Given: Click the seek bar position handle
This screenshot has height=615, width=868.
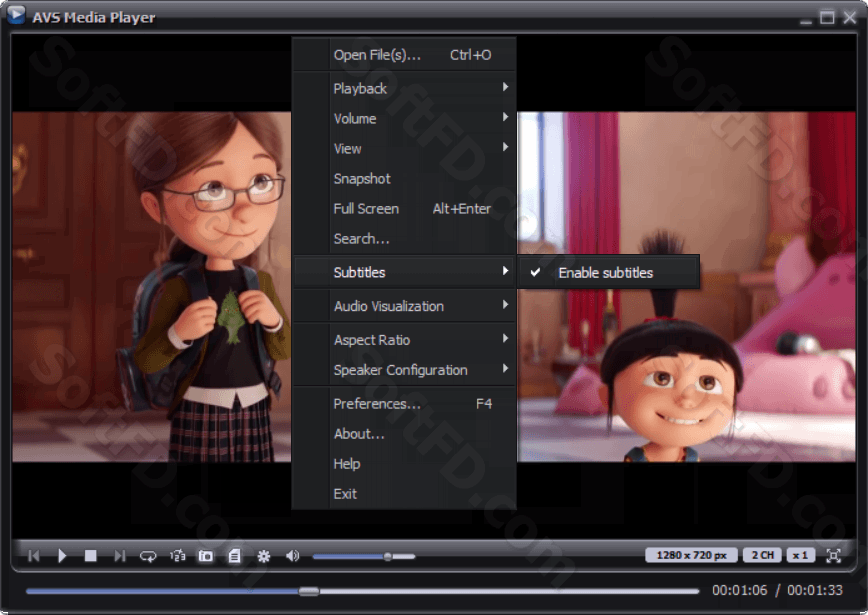Looking at the screenshot, I should tap(309, 591).
